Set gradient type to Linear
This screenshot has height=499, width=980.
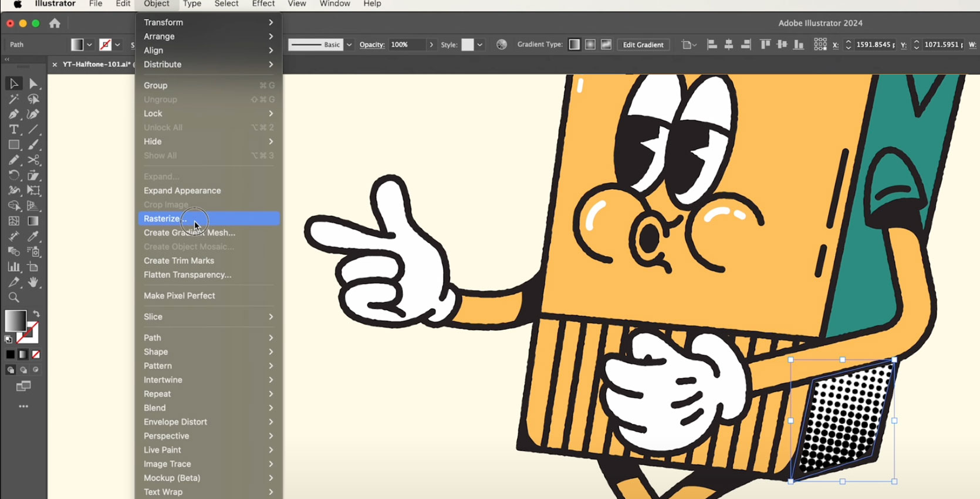[575, 45]
